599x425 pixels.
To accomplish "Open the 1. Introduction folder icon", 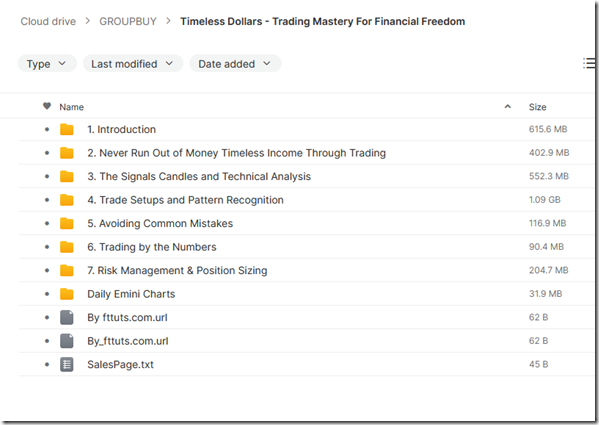I will click(67, 129).
